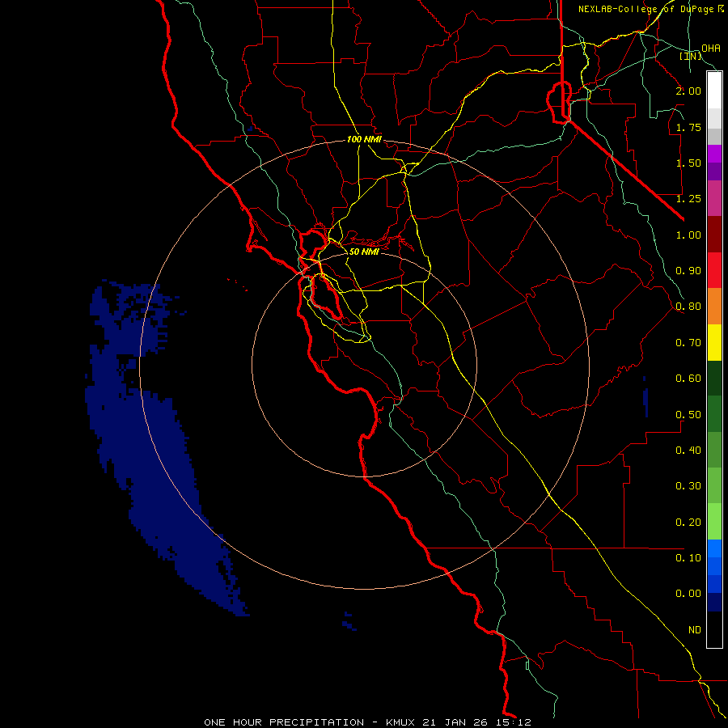
Task: Select the 1.75 legend value
Action: (x=688, y=127)
